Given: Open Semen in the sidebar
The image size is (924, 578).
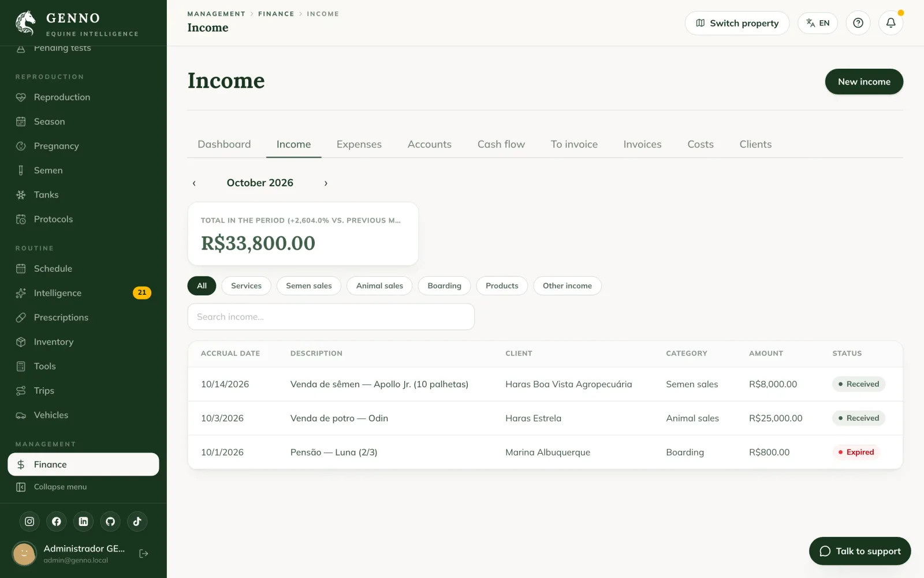Looking at the screenshot, I should pyautogui.click(x=83, y=171).
